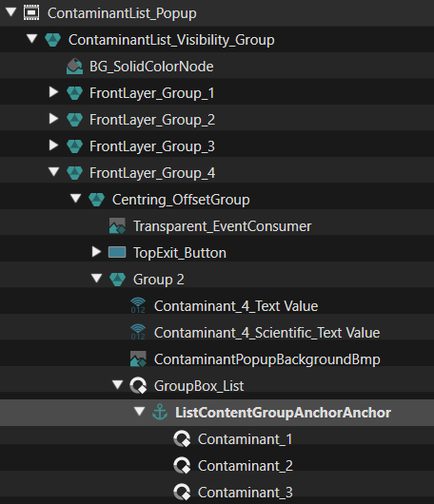Click anchor icon of ListContentGroupAnchorAnchor
The width and height of the screenshot is (434, 504).
[160, 412]
